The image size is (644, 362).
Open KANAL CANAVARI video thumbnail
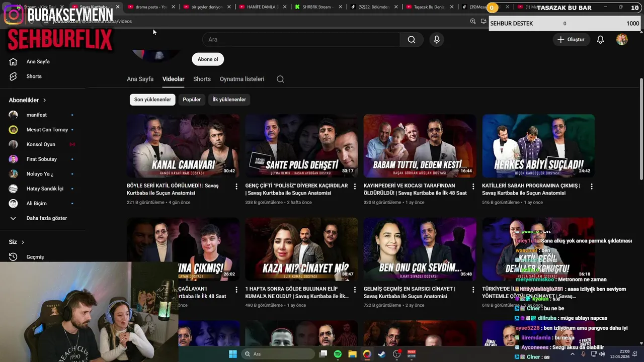183,146
